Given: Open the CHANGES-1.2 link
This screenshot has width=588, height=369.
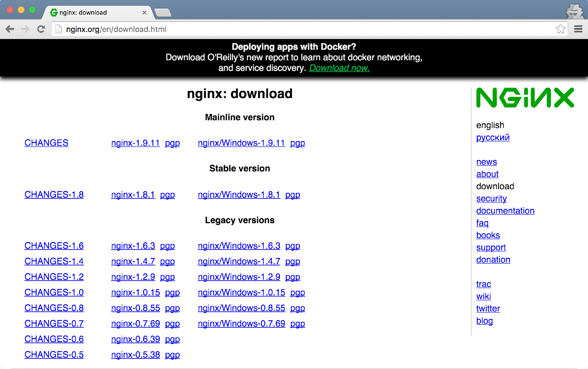Looking at the screenshot, I should 54,277.
